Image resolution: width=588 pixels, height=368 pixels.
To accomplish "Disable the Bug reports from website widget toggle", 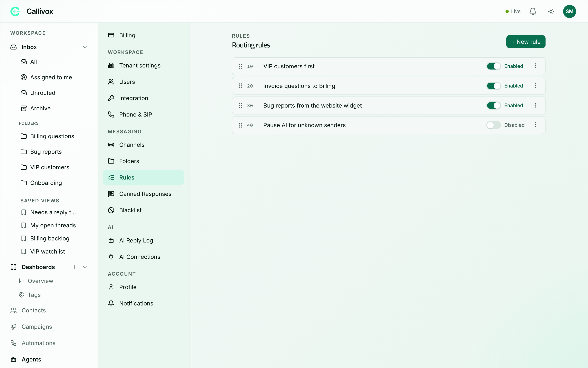I will (493, 106).
